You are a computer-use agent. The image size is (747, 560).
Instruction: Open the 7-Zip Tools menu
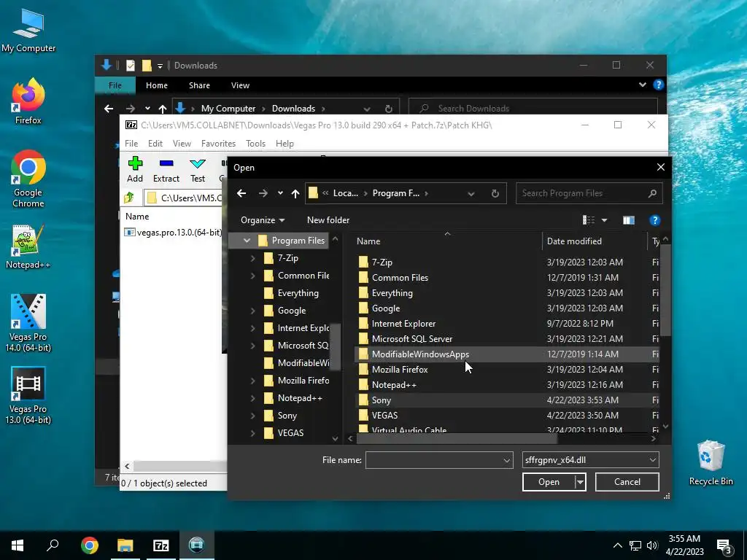[255, 144]
